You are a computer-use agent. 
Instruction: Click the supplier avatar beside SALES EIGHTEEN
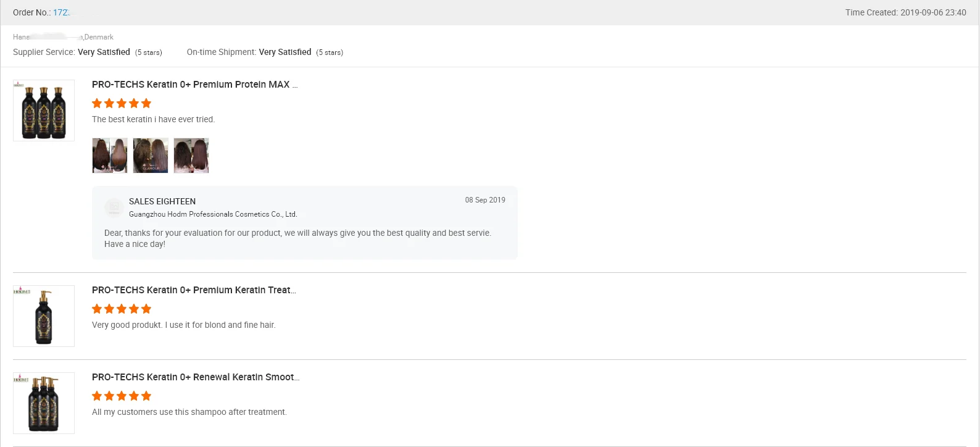tap(114, 207)
